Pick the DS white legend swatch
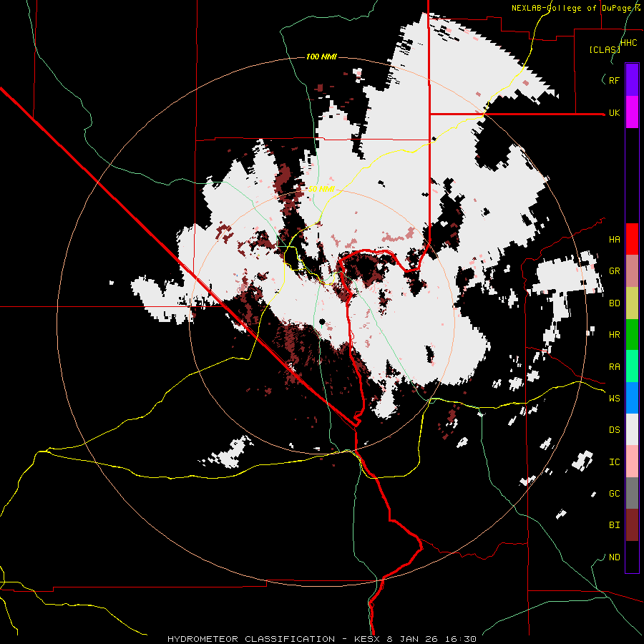 tap(632, 429)
